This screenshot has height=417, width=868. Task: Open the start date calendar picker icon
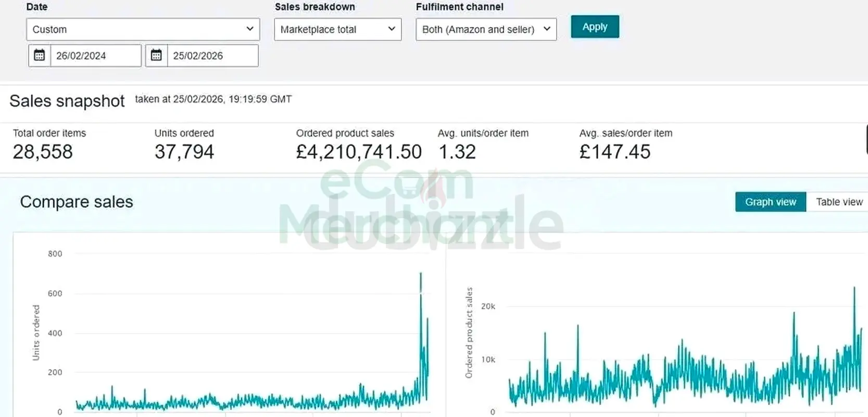pyautogui.click(x=40, y=56)
